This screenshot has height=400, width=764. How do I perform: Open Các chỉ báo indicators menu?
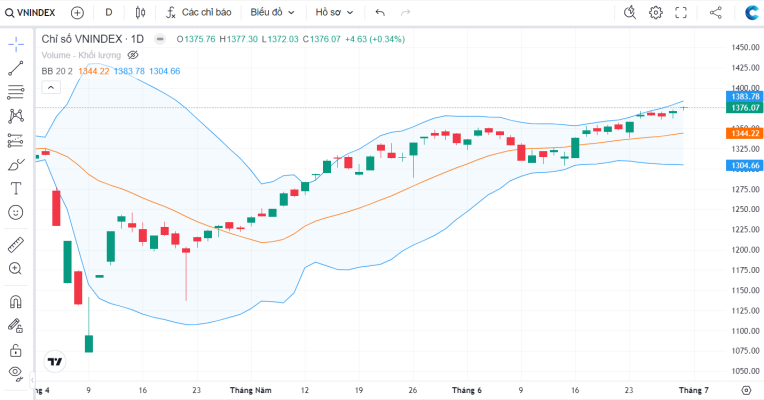(199, 13)
